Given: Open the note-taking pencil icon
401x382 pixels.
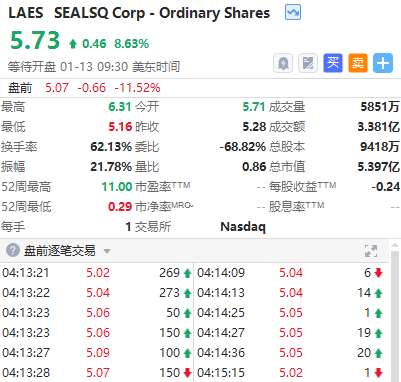Looking at the screenshot, I should 308,63.
